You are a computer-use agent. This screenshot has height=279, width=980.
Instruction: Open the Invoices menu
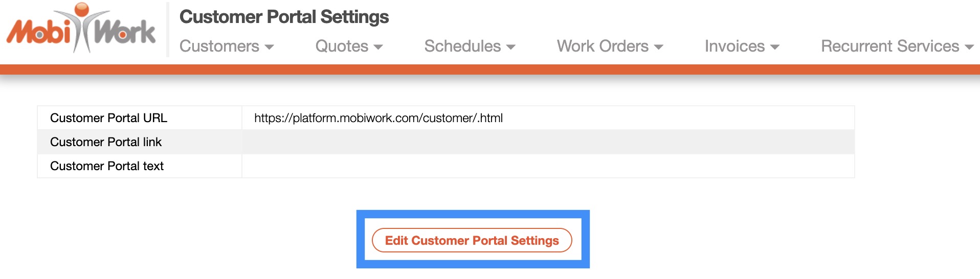[734, 46]
